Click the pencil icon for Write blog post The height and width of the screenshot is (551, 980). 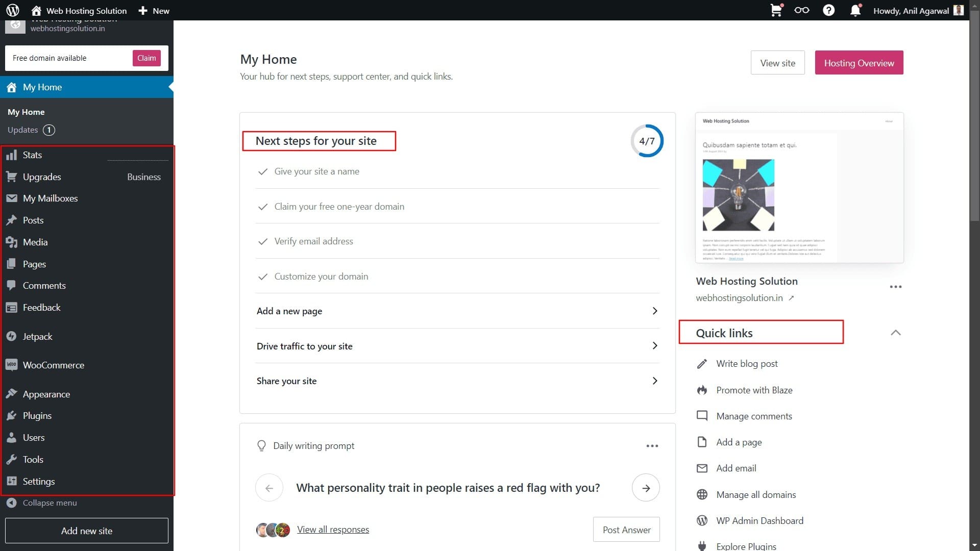click(702, 364)
